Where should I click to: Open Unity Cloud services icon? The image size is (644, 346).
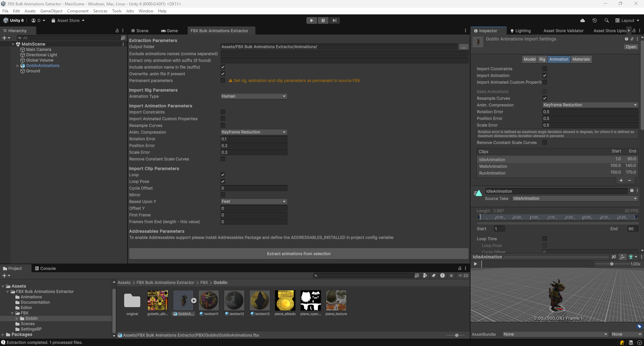(583, 20)
